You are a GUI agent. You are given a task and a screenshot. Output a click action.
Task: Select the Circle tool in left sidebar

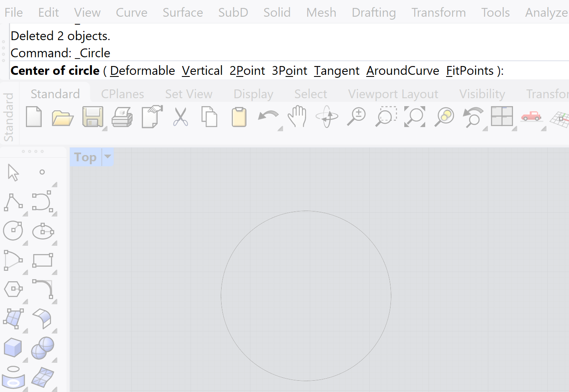pyautogui.click(x=13, y=230)
